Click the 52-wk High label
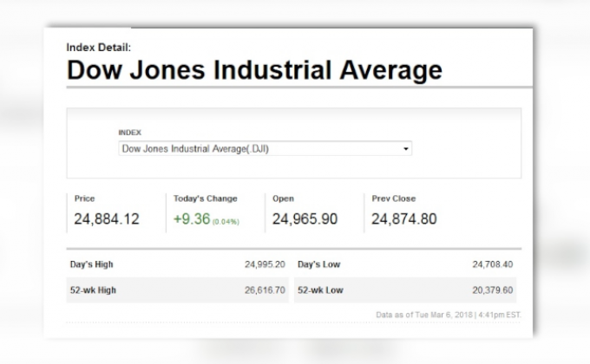 93,289
